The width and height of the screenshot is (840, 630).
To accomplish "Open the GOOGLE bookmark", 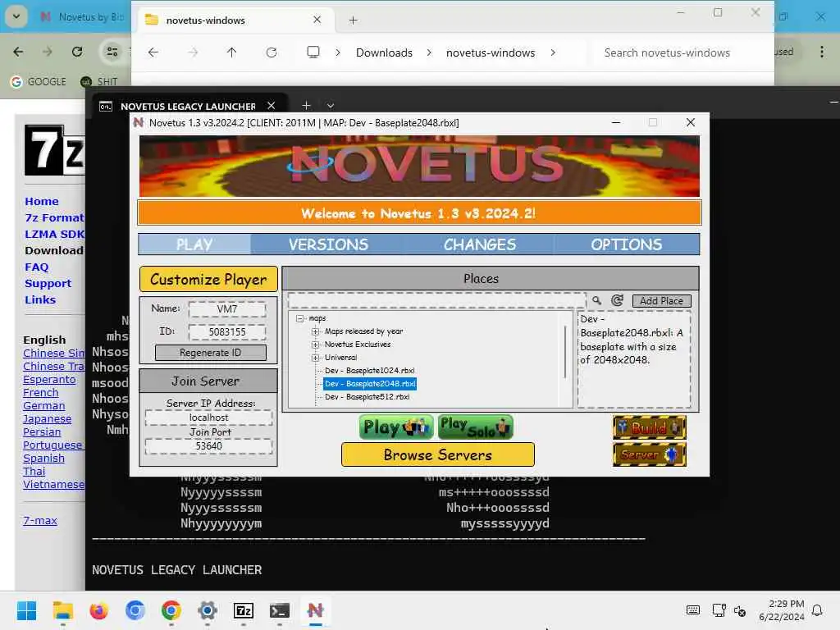I will pos(39,81).
